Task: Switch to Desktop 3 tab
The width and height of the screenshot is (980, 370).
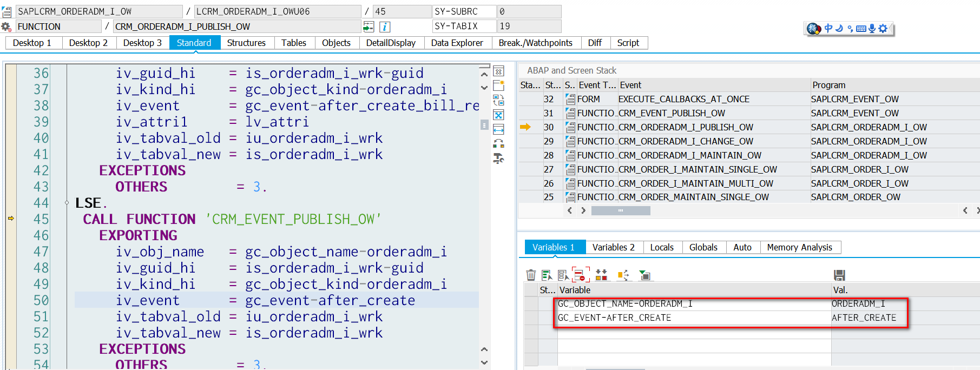Action: (142, 43)
